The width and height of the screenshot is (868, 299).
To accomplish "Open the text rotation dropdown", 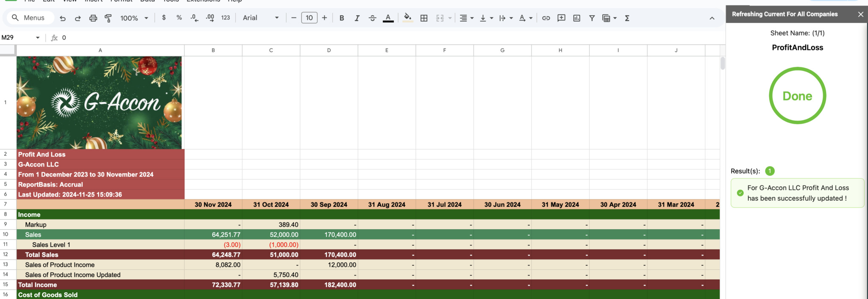I will click(526, 18).
